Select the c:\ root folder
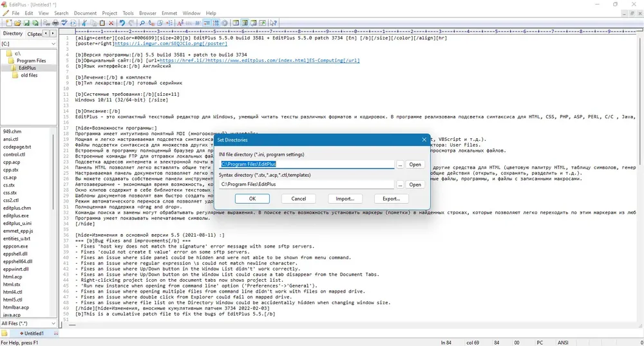Viewport: 644px width, 346px height. tap(17, 53)
